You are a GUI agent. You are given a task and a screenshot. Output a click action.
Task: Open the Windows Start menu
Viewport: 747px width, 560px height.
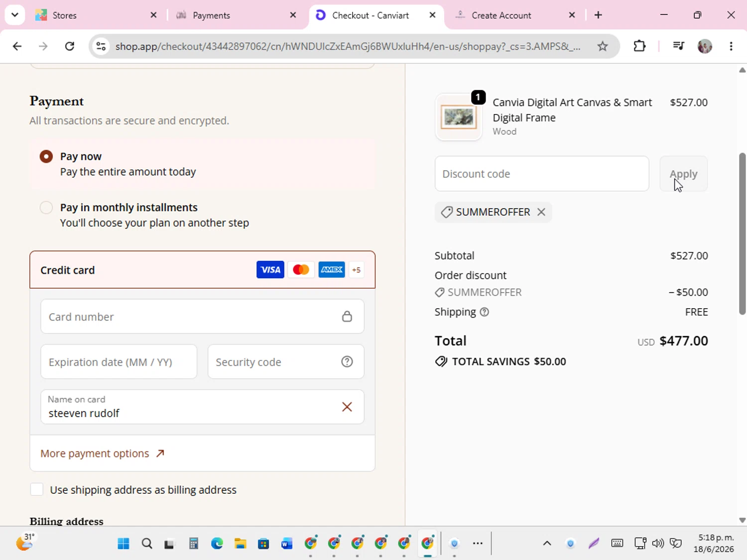(124, 544)
